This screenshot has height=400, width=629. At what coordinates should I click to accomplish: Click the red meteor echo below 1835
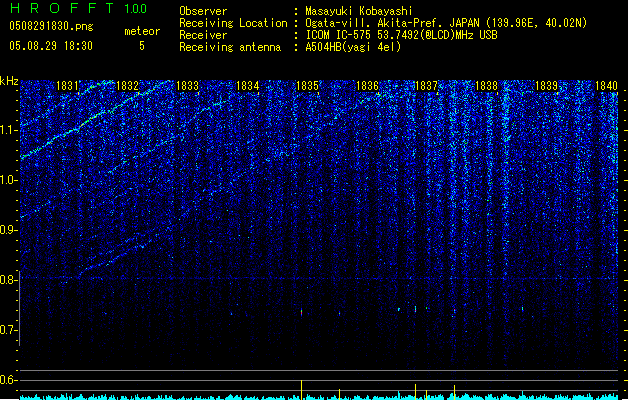(301, 312)
